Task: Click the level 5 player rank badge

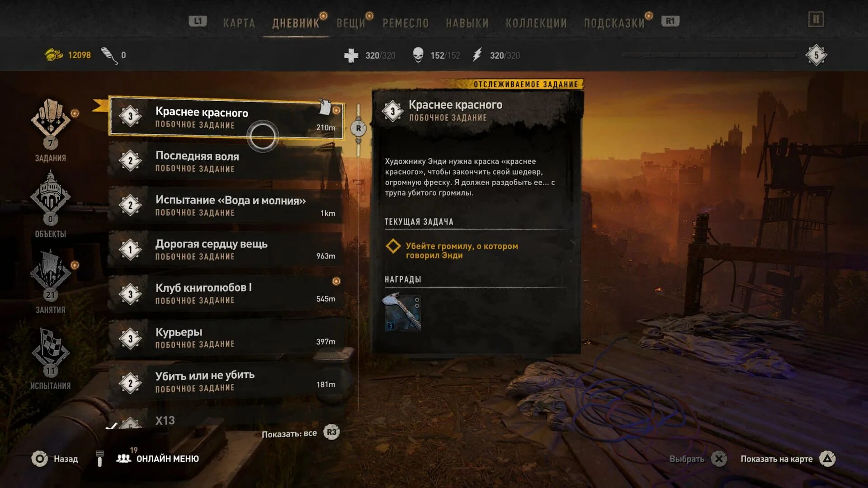Action: (x=816, y=55)
